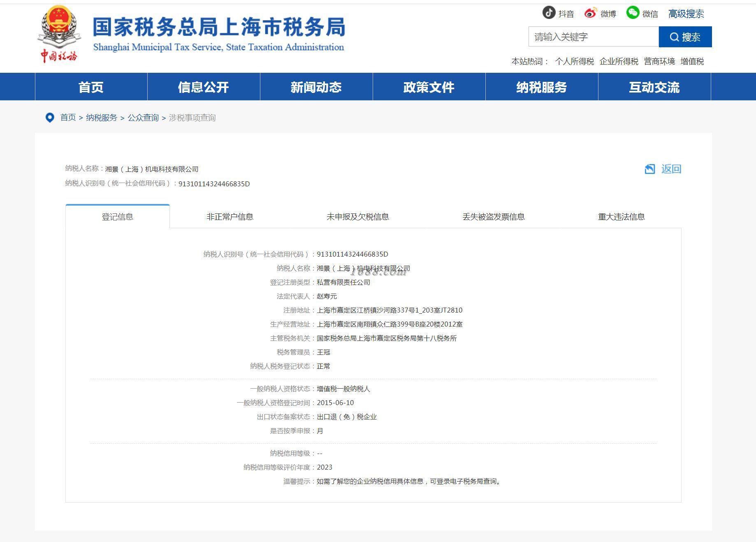Open the Weibo (微博) icon

click(x=590, y=13)
